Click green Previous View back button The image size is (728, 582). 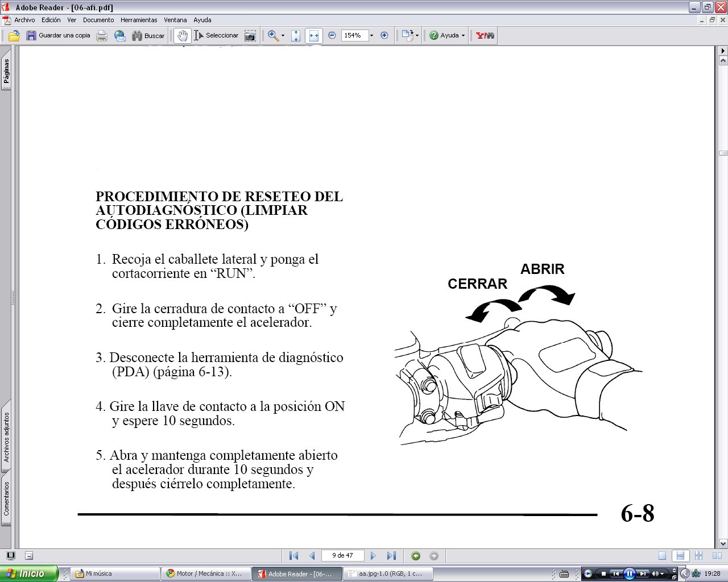[x=416, y=556]
